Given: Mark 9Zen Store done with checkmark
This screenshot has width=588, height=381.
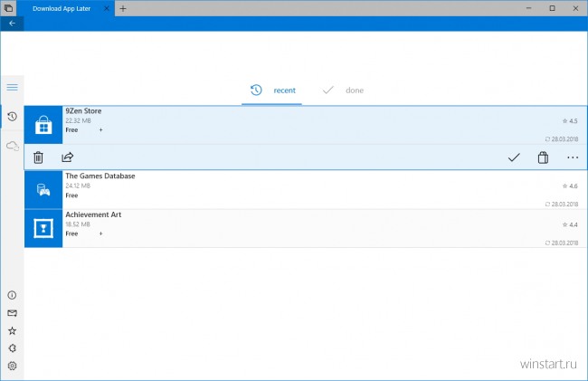Looking at the screenshot, I should pos(514,157).
